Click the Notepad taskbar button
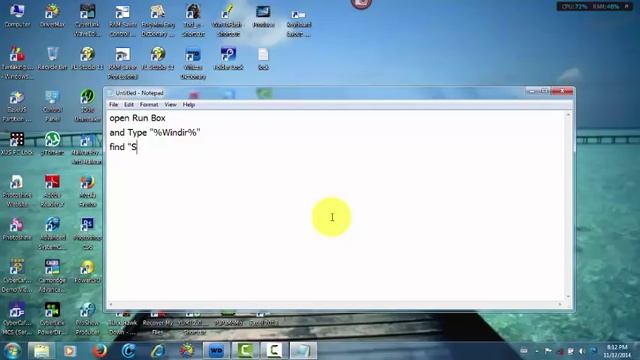 [303, 351]
